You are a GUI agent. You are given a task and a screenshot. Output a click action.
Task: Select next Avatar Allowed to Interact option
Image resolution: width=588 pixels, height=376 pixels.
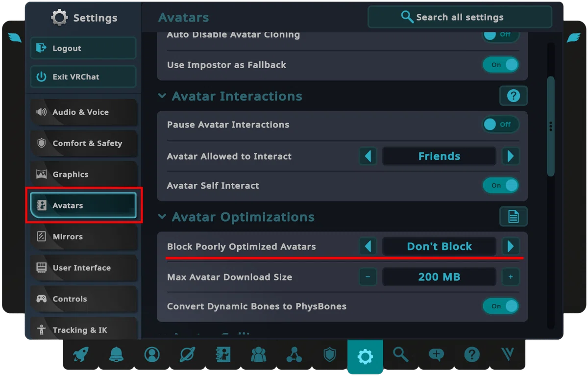pos(511,156)
